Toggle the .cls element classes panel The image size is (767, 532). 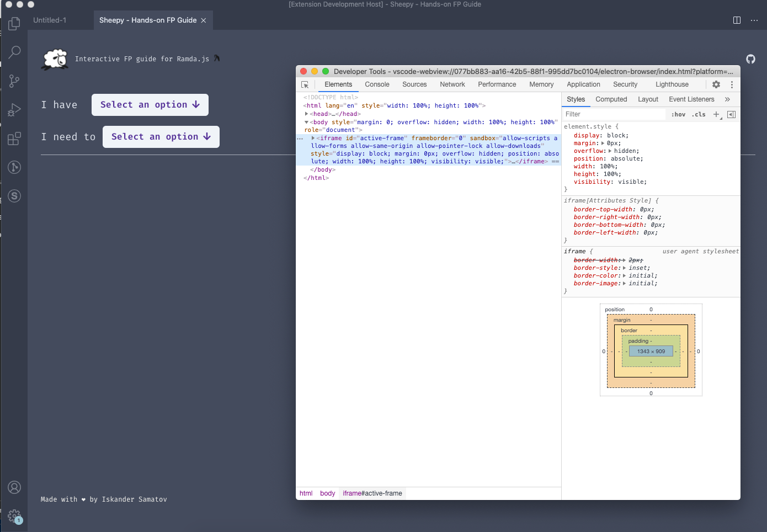point(699,114)
